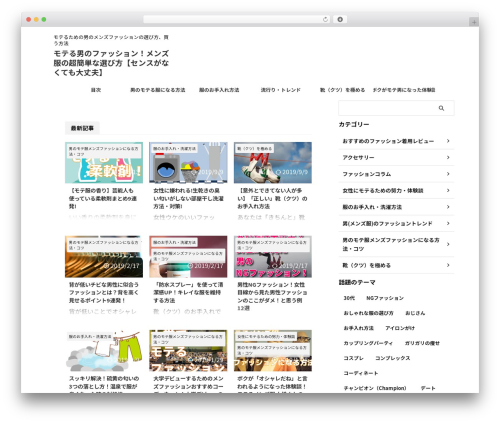Open おしゃれな服の選び方 tag

click(x=369, y=313)
